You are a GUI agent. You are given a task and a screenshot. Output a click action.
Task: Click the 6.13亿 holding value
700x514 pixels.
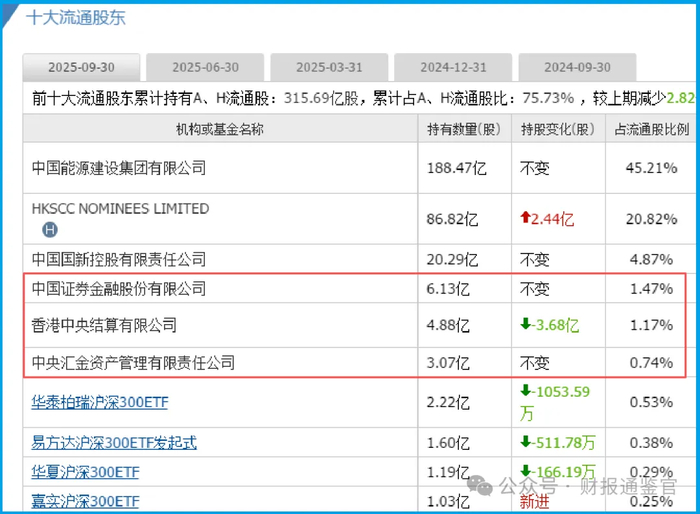click(x=448, y=289)
